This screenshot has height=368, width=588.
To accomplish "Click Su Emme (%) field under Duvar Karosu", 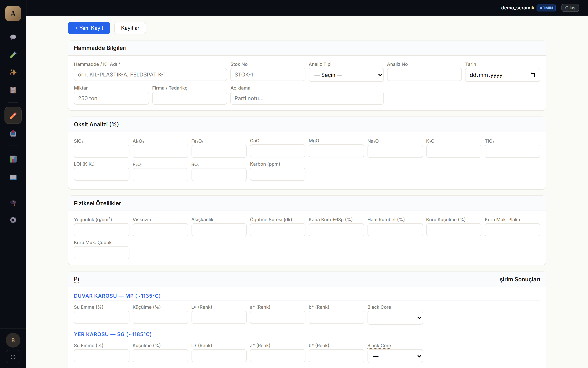I will [101, 317].
